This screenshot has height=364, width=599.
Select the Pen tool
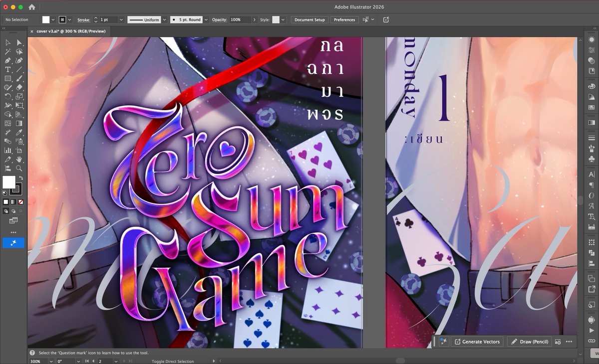coord(8,60)
